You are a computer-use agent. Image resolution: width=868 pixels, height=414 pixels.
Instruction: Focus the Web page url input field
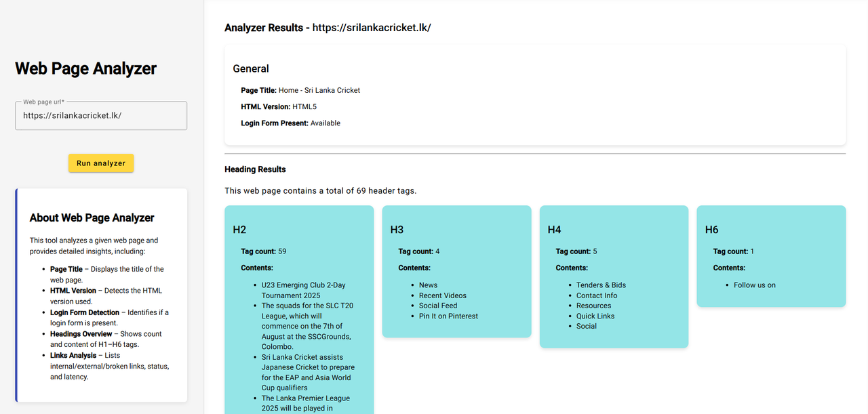101,116
